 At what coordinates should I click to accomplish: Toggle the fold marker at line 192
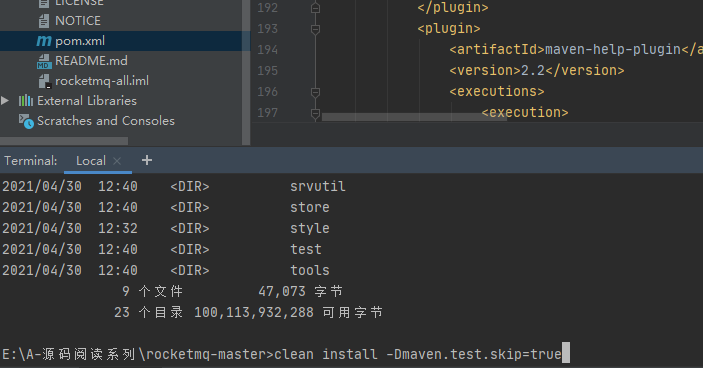[x=315, y=8]
